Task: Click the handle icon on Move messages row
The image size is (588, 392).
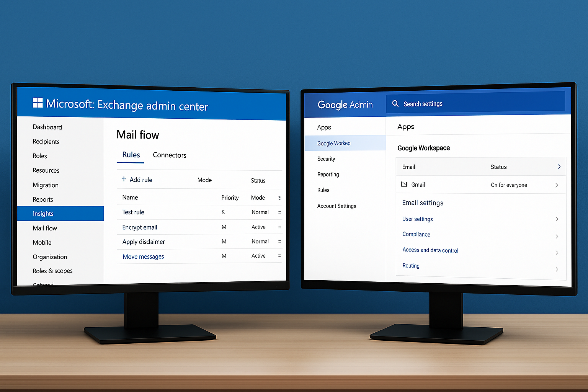Action: point(279,256)
